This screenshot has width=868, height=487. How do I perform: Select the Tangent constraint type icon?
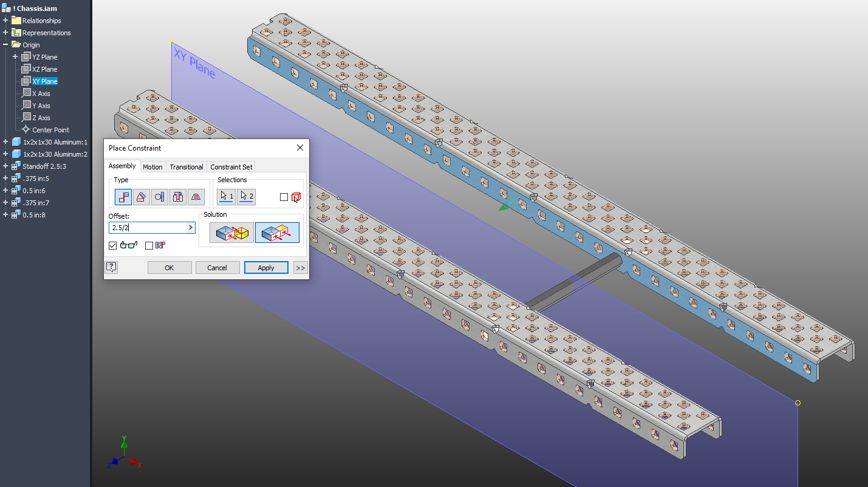pyautogui.click(x=160, y=197)
